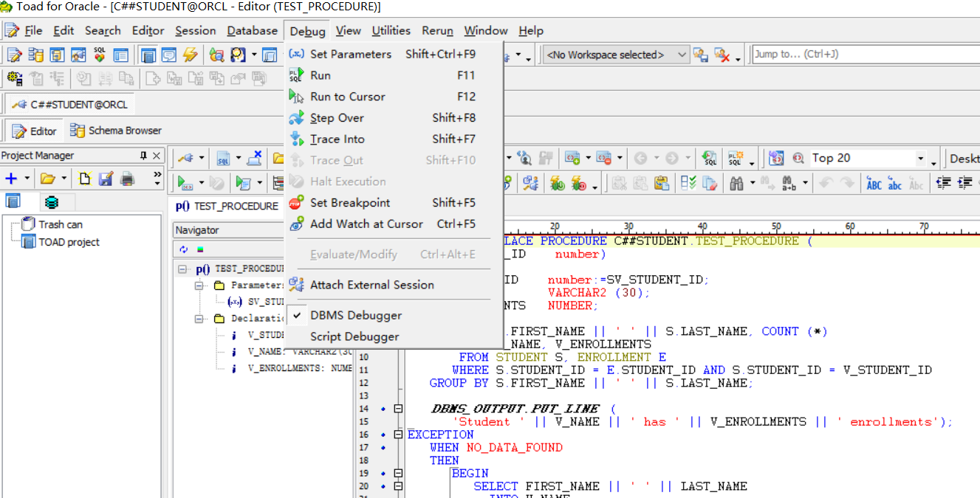The image size is (980, 498).
Task: Select DBMS Debugger checked option
Action: tap(356, 315)
